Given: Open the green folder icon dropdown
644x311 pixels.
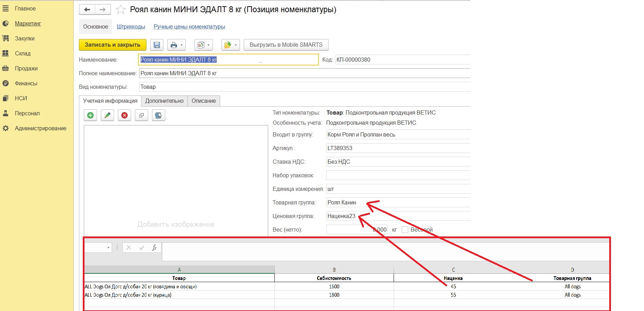Looking at the screenshot, I should 231,45.
